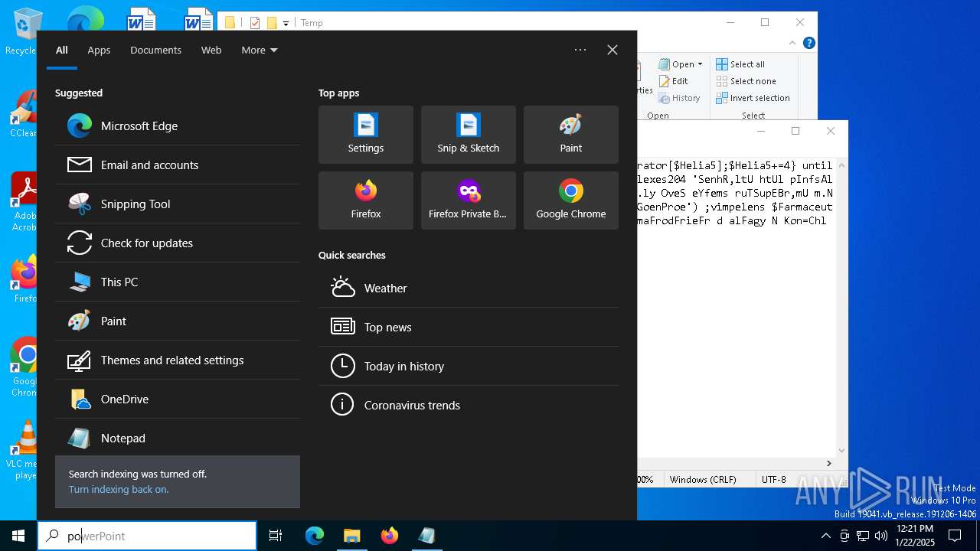Viewport: 980px width, 551px height.
Task: Open the Windows Start menu
Action: (18, 536)
